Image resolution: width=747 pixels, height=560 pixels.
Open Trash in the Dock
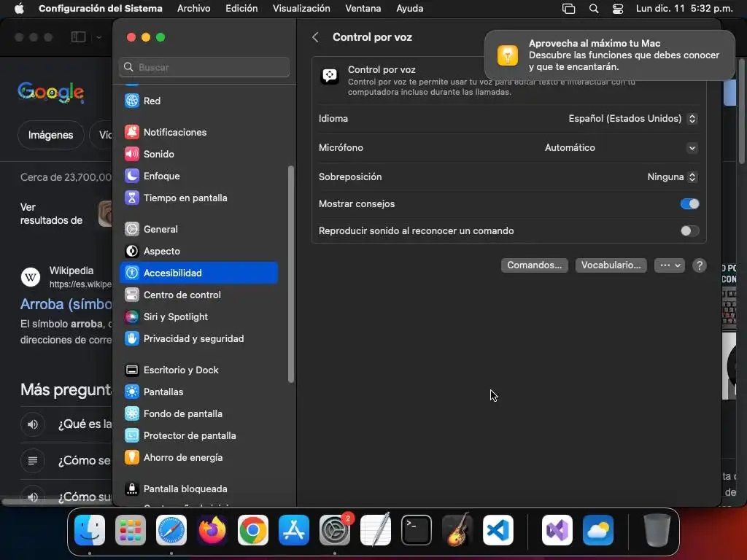(657, 530)
